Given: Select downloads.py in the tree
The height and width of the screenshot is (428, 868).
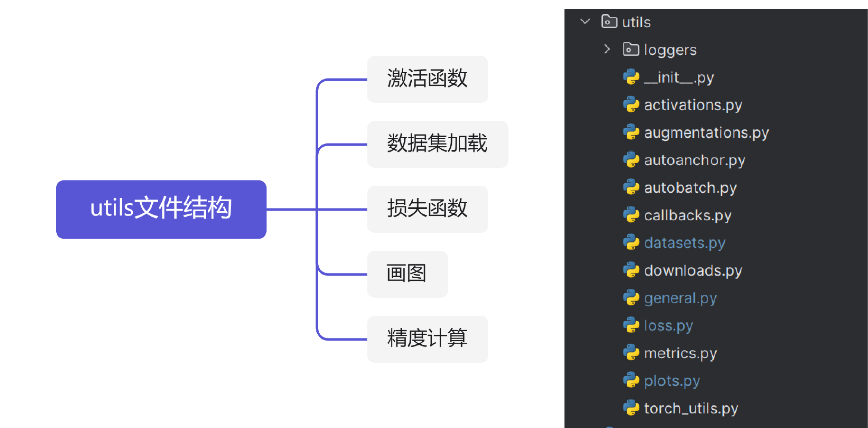Looking at the screenshot, I should [693, 270].
